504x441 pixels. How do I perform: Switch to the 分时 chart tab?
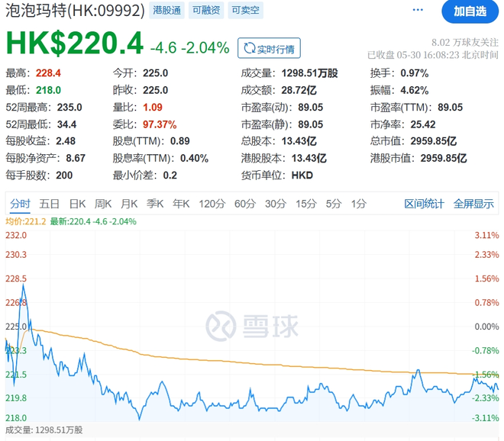tap(21, 204)
